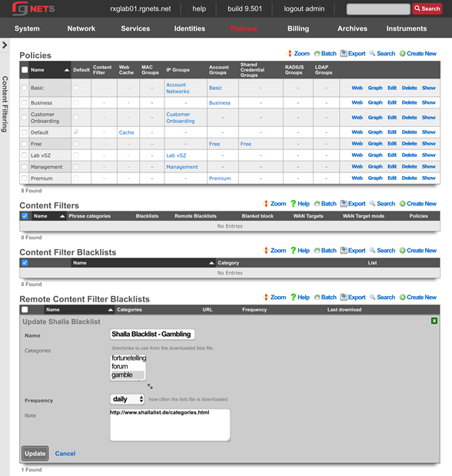Click Search icon in Content Filters section
This screenshot has height=476, width=452.
pyautogui.click(x=373, y=204)
